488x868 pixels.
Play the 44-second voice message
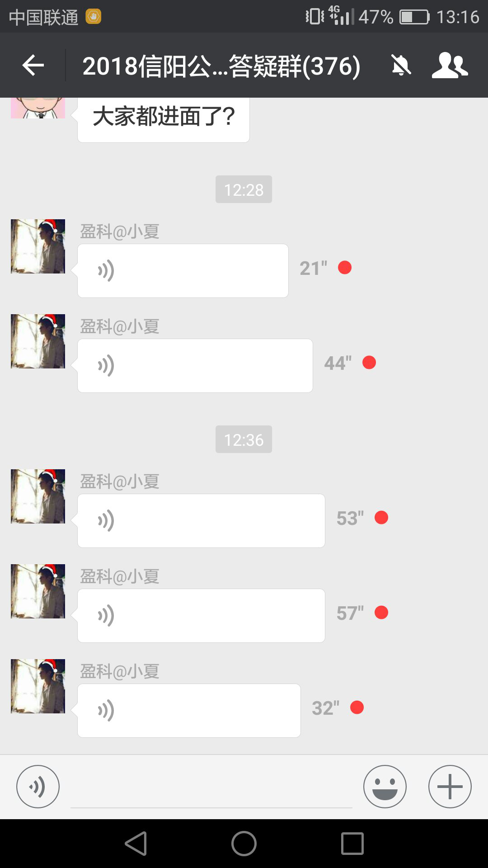(195, 366)
